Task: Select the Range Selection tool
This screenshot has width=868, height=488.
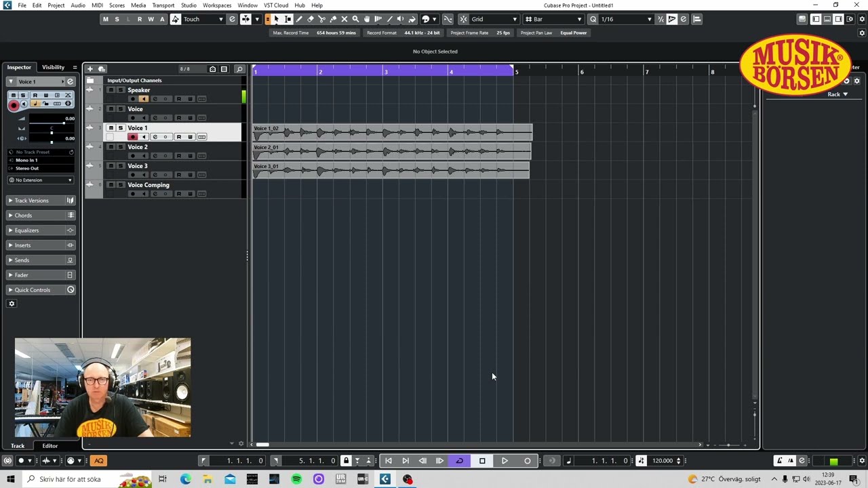Action: click(x=288, y=19)
